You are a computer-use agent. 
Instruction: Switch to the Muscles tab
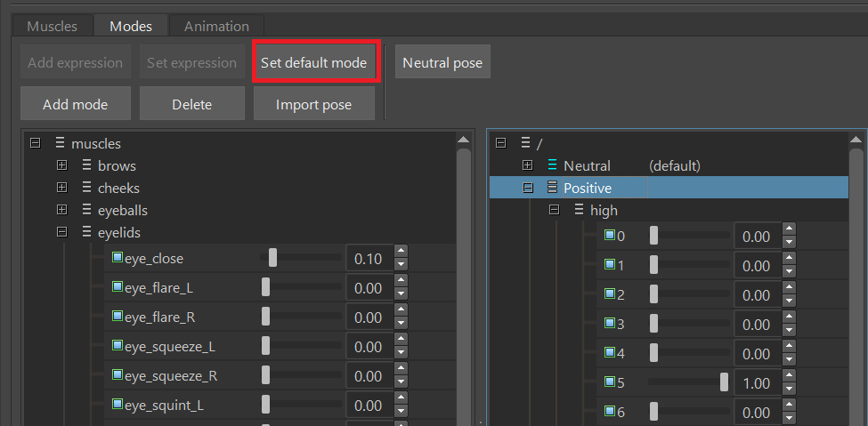click(x=52, y=26)
